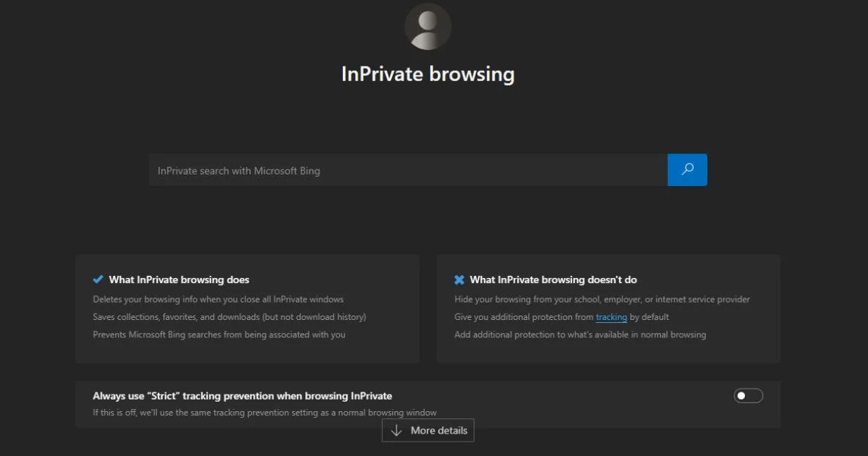Click the What InPrivate browsing does card title
This screenshot has width=868, height=456.
(x=177, y=279)
